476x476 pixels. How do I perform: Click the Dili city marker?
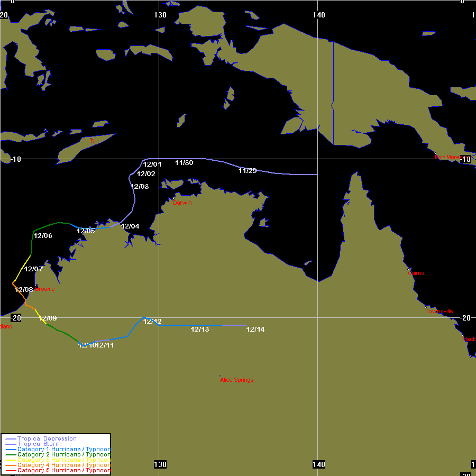tap(91, 138)
